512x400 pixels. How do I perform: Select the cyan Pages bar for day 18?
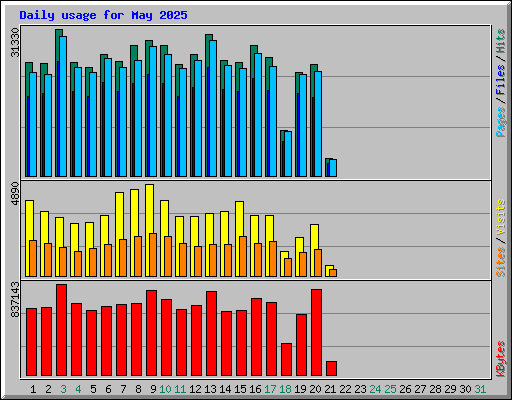[x=288, y=154]
